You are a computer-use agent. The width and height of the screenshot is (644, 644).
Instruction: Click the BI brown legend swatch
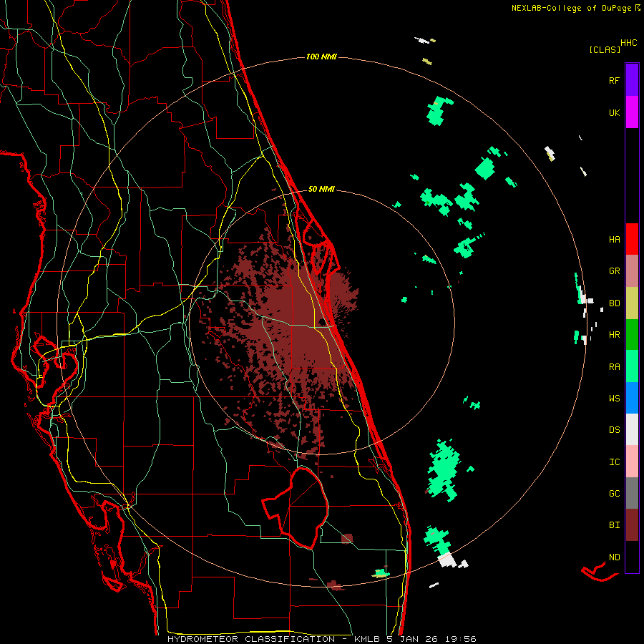tap(632, 525)
